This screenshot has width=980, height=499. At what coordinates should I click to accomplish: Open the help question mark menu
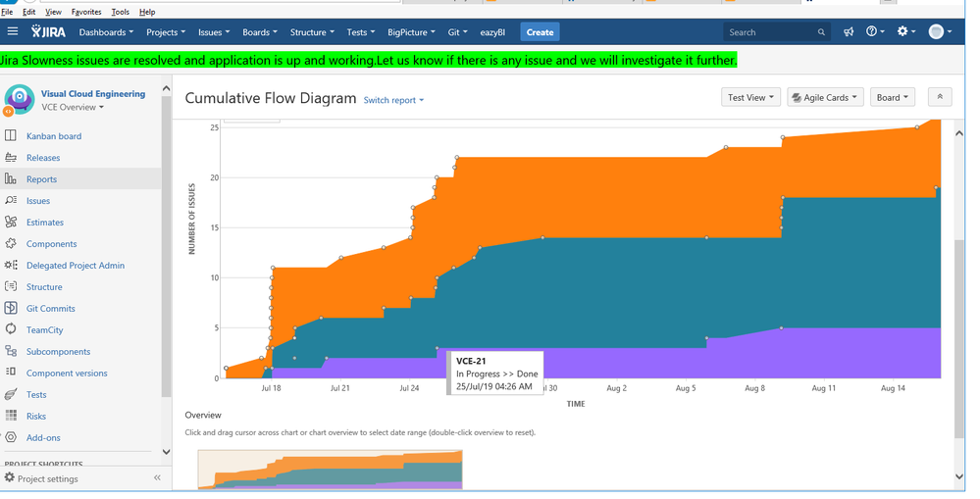coord(874,31)
